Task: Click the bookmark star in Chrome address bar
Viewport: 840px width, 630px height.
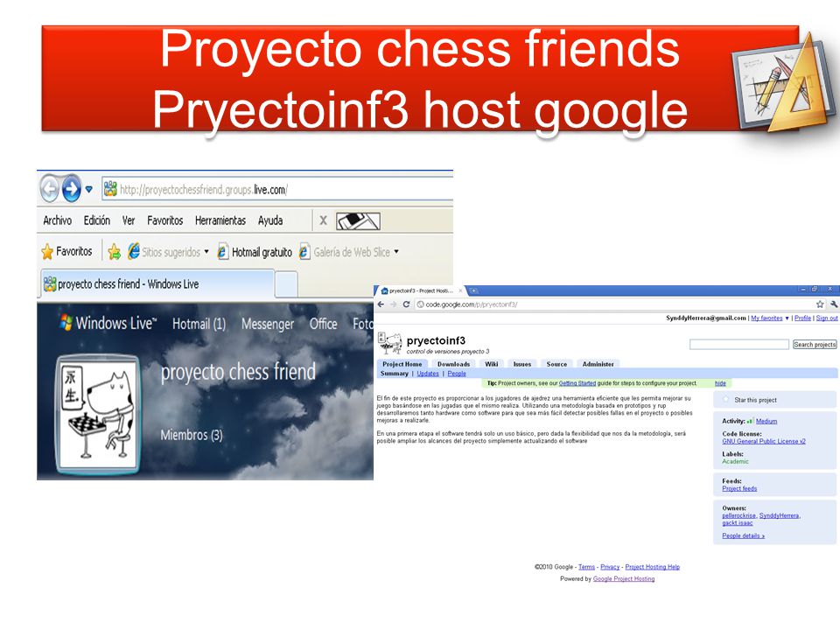Action: (x=820, y=304)
